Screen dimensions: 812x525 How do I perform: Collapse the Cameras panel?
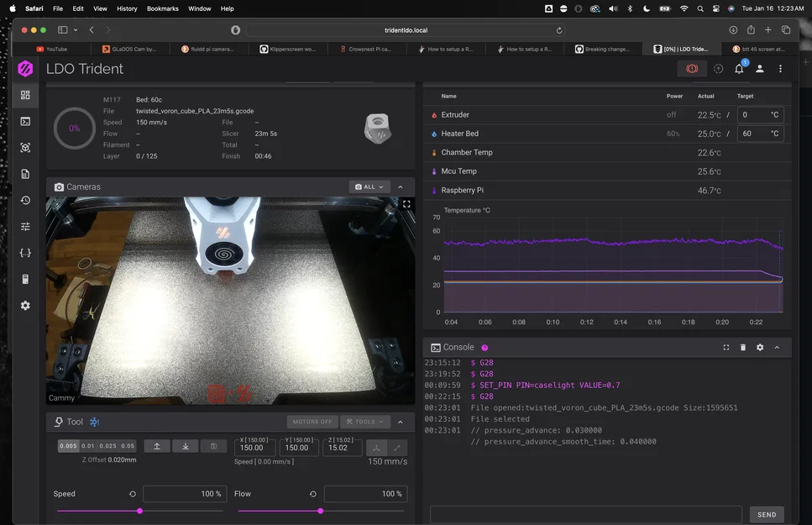point(401,186)
